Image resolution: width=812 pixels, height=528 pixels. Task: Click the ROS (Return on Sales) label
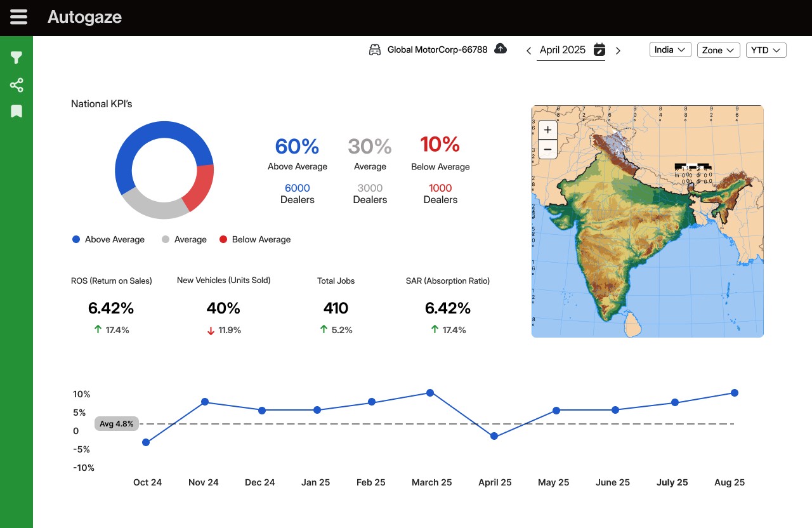click(112, 280)
